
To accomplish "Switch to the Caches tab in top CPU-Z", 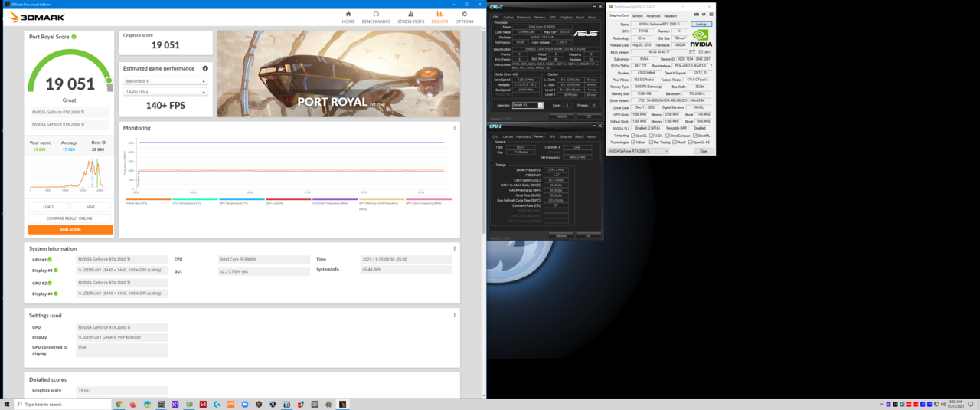I will (x=508, y=17).
